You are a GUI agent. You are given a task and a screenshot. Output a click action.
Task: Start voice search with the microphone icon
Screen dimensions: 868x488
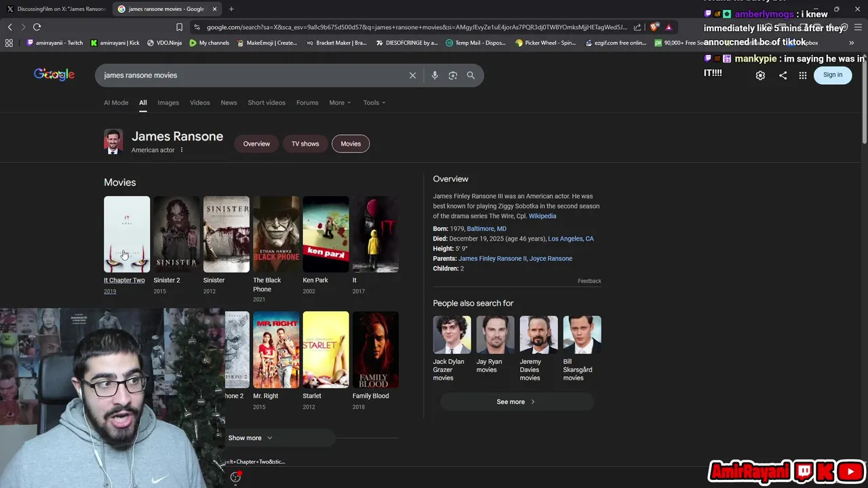(435, 75)
